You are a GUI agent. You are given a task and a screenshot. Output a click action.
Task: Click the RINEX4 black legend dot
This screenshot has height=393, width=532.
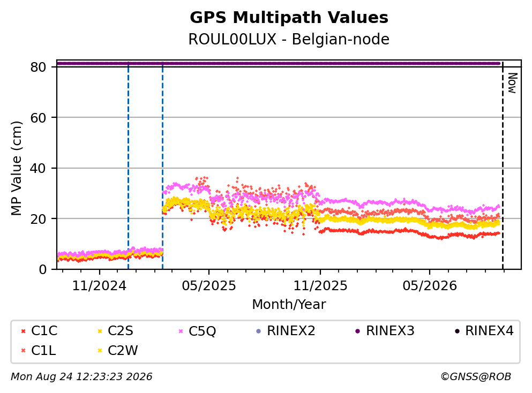(457, 331)
